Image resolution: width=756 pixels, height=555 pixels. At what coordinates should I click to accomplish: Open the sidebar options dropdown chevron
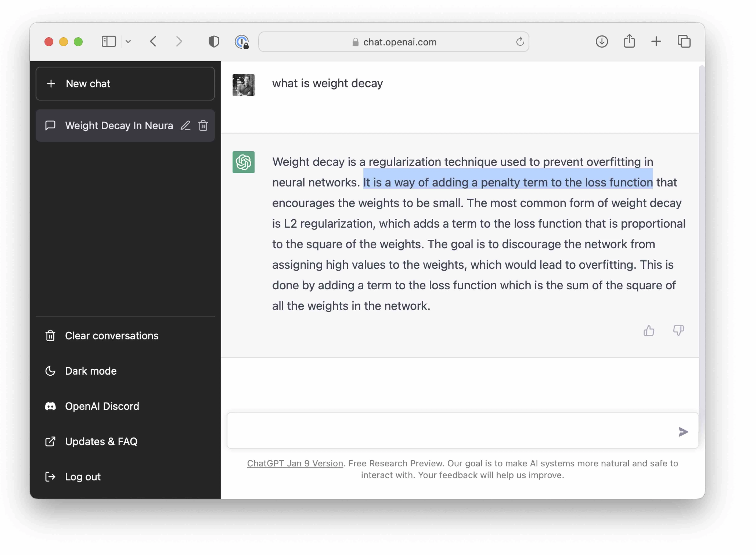tap(128, 42)
